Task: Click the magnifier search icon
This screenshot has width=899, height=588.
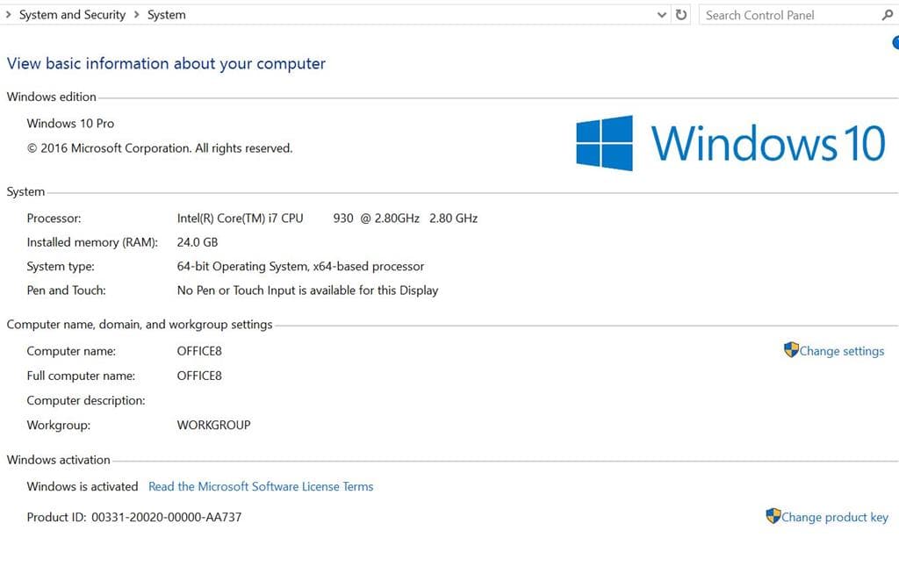Action: tap(887, 16)
